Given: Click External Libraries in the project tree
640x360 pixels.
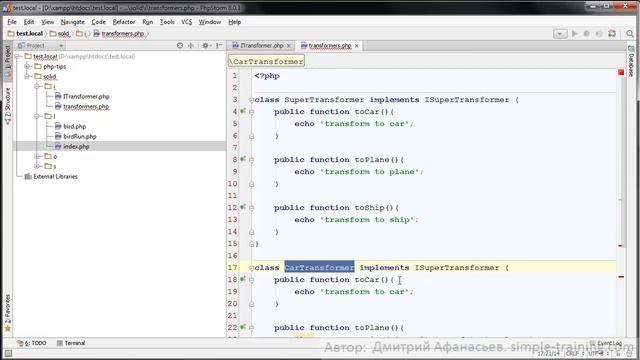Looking at the screenshot, I should coord(55,176).
